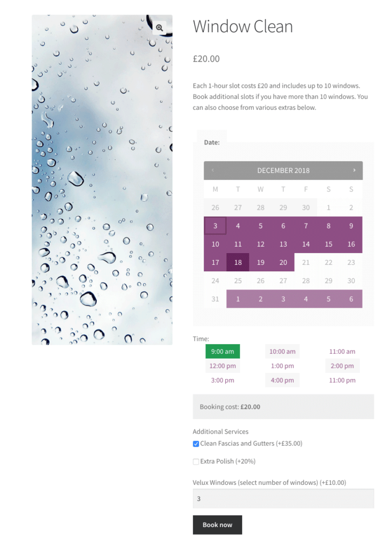
Task: Select the 4:00 pm time slot
Action: tap(282, 380)
